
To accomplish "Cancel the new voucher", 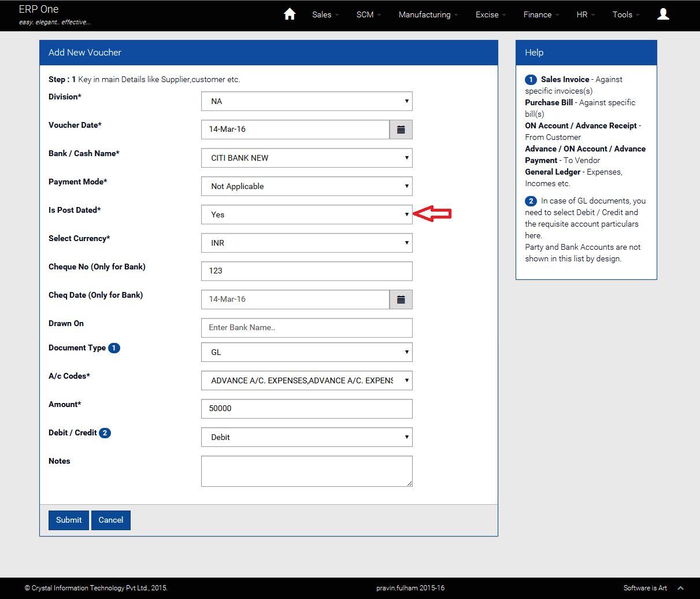I will point(111,520).
